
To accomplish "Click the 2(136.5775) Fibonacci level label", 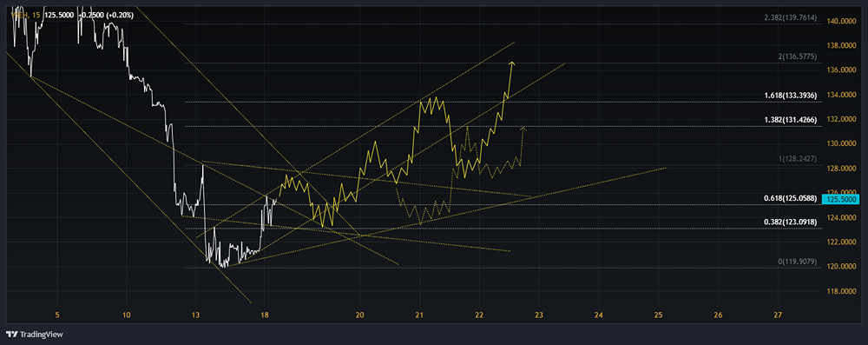I will 797,56.
